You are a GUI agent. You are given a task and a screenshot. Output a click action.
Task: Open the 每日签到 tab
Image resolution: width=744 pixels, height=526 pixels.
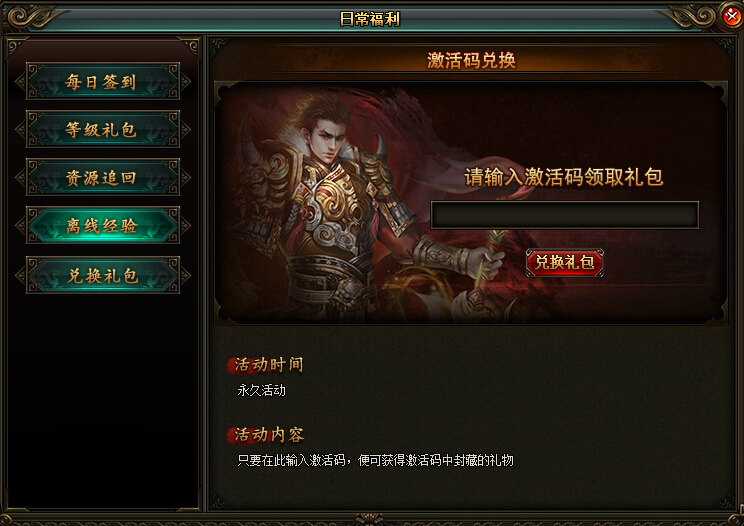102,81
